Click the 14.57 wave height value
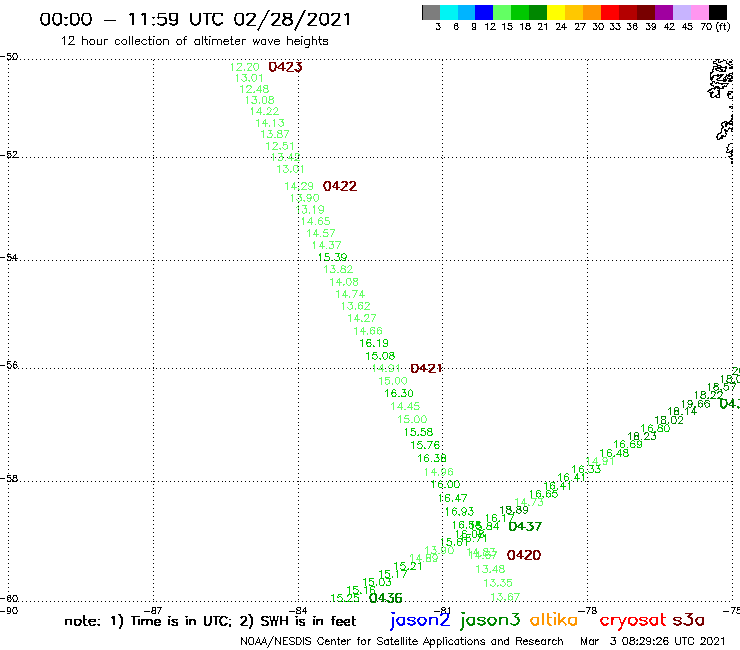 click(321, 233)
